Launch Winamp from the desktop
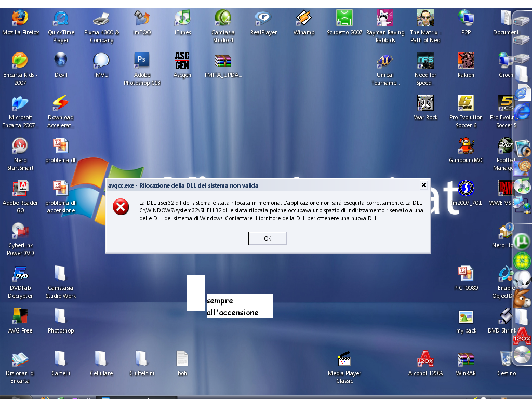Screen dimensions: 532x399 pyautogui.click(x=303, y=23)
